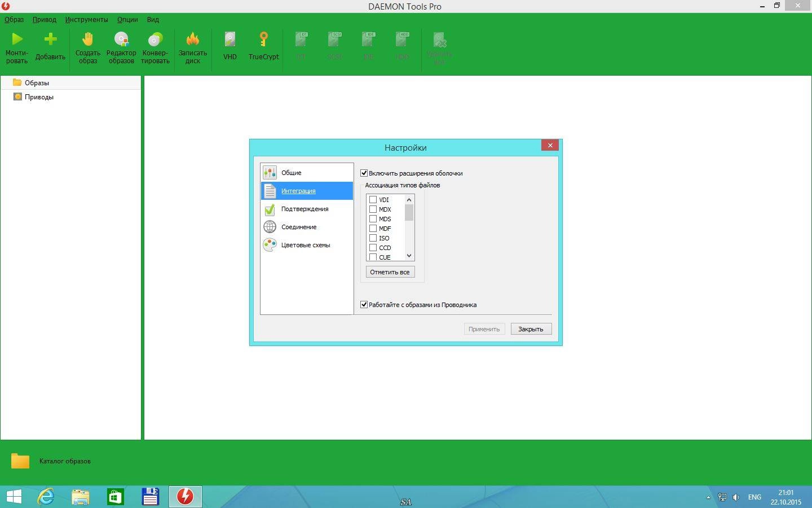Open Конвертировать disc conversion tool

155,39
